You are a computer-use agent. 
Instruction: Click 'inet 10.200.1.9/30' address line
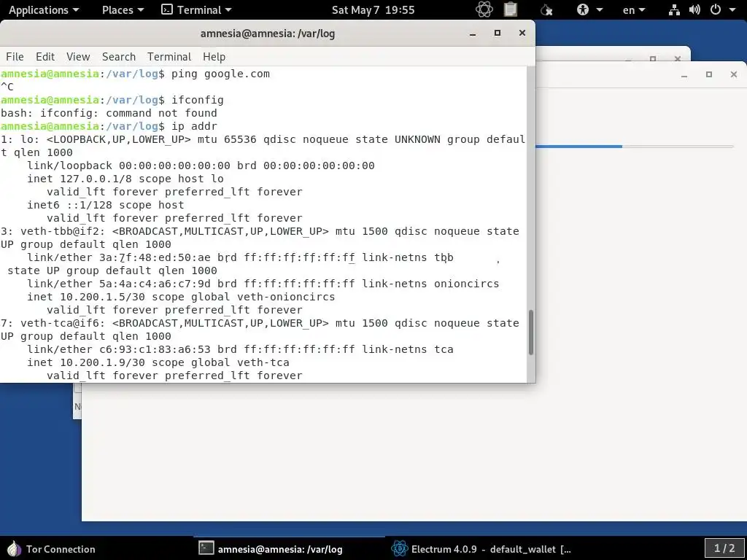(x=158, y=362)
